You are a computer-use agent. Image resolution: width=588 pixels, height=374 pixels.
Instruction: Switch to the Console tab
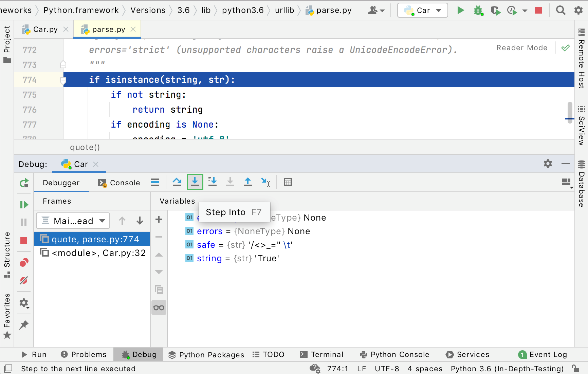point(119,183)
